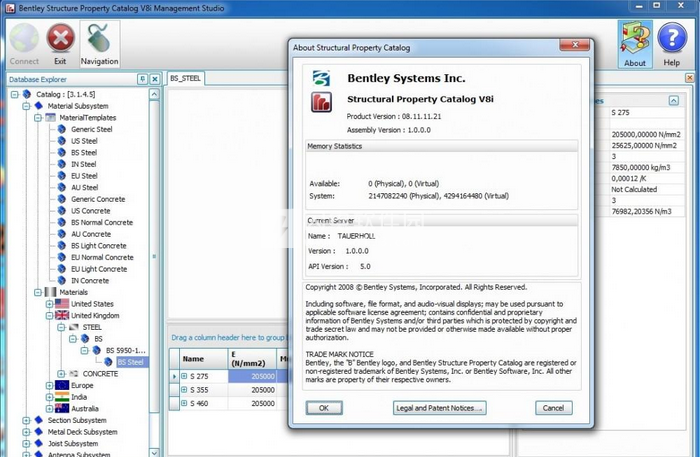Screen dimensions: 700x457
Task: Expand the Joist Subsystem node
Action: 26,444
